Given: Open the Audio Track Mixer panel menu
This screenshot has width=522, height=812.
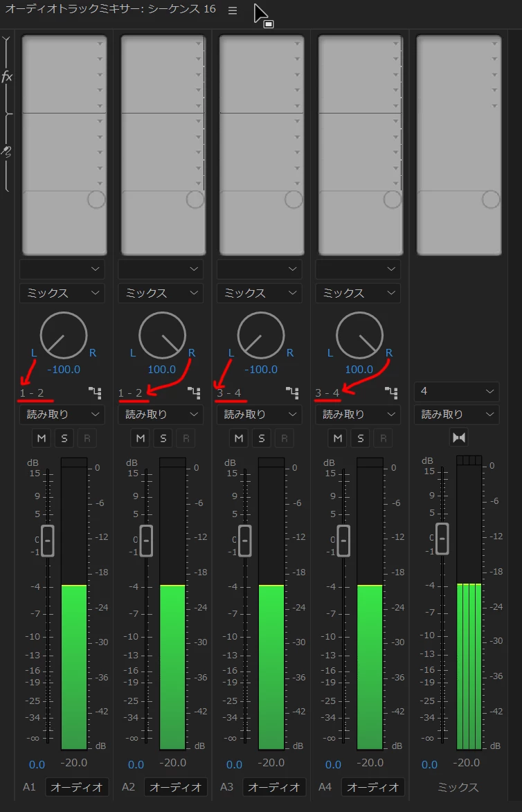Looking at the screenshot, I should coord(233,10).
